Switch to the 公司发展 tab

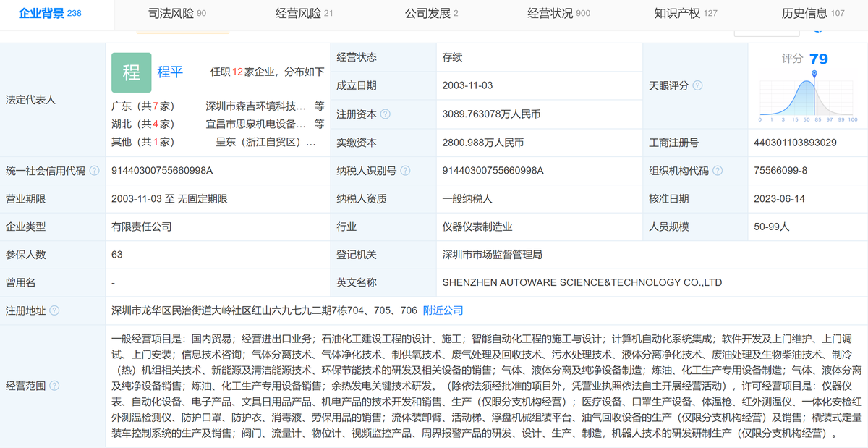(426, 12)
